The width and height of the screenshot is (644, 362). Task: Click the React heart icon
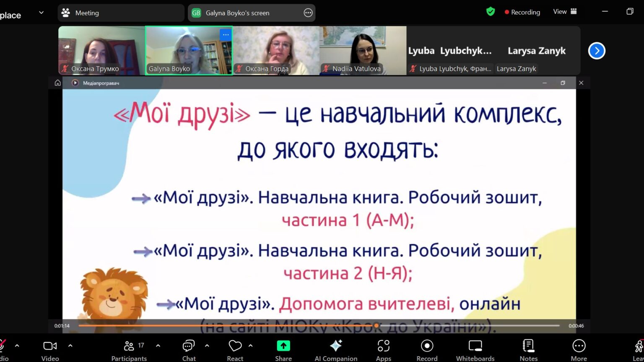point(235,346)
